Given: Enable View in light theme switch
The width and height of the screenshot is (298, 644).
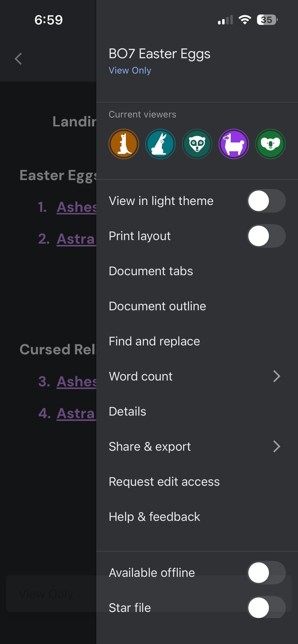Looking at the screenshot, I should tap(266, 201).
